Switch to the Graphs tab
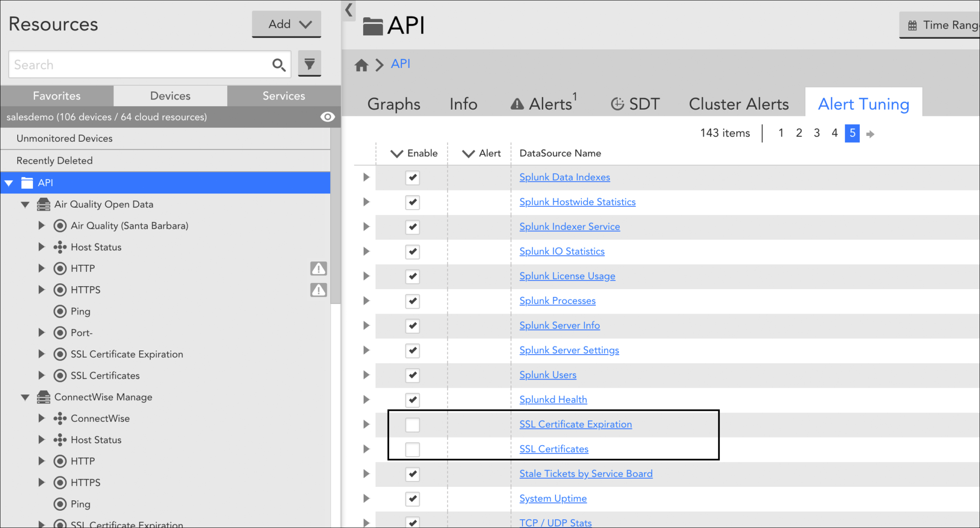Viewport: 980px width, 528px height. 393,103
